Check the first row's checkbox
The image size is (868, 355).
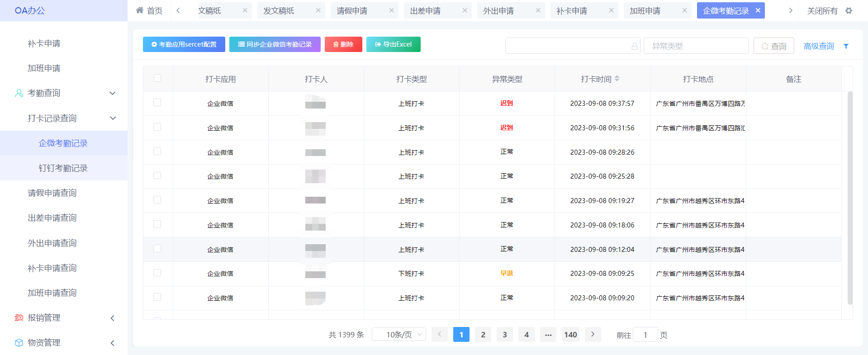pos(157,103)
